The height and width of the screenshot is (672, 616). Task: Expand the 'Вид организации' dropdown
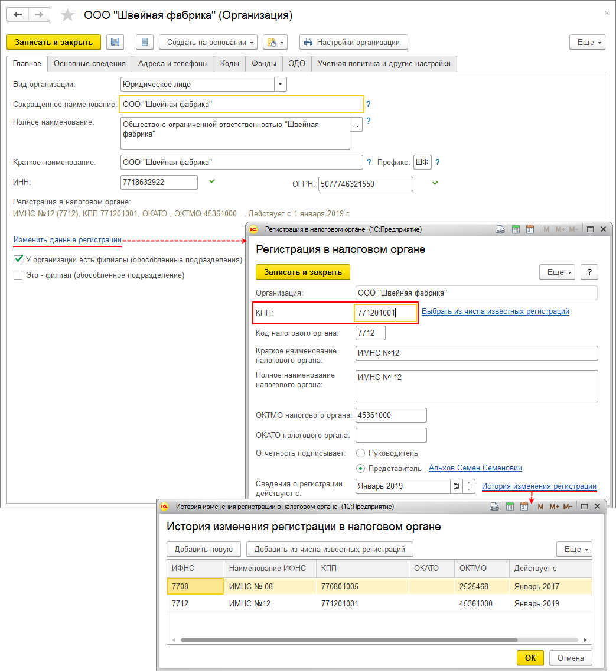(281, 85)
